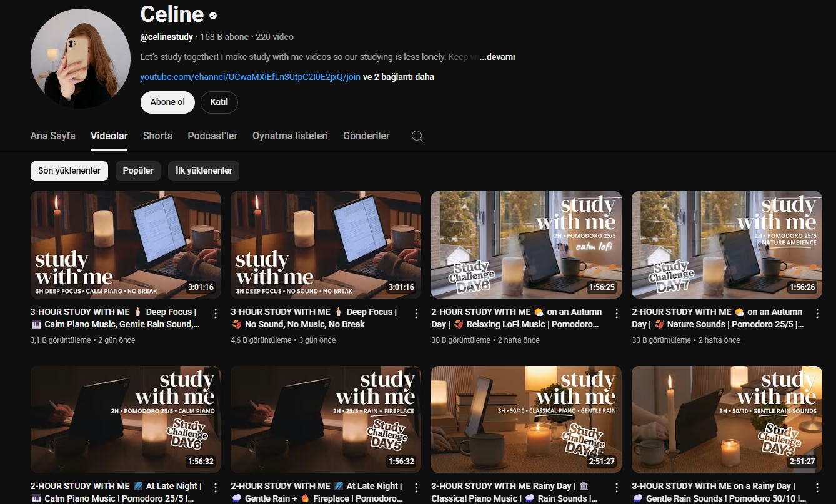
Task: Select the "İlk yüklenenler" sort chip
Action: click(x=204, y=170)
